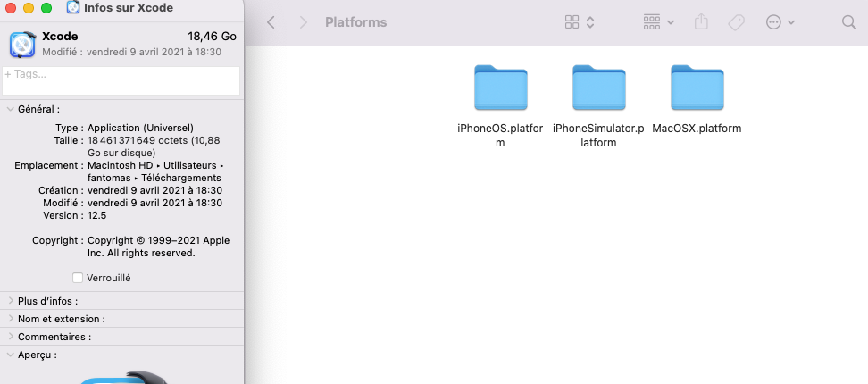Click the Version value 12.5
This screenshot has width=868, height=384.
(96, 215)
